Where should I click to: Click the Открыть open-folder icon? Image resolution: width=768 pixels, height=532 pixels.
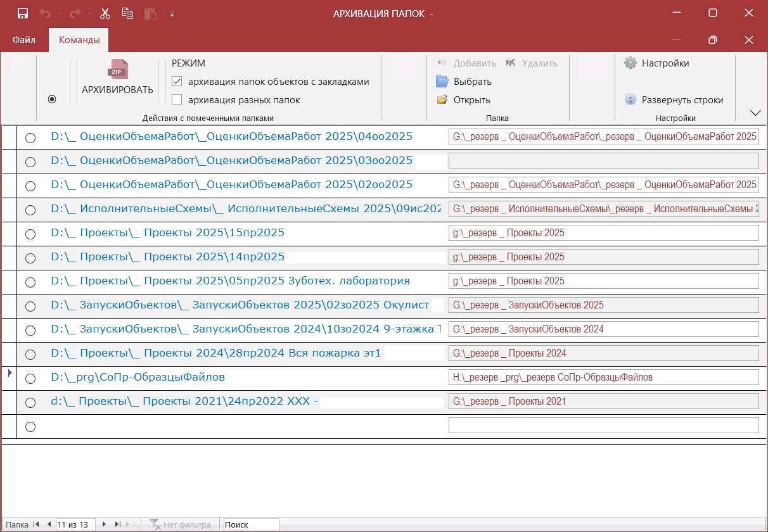(x=442, y=100)
